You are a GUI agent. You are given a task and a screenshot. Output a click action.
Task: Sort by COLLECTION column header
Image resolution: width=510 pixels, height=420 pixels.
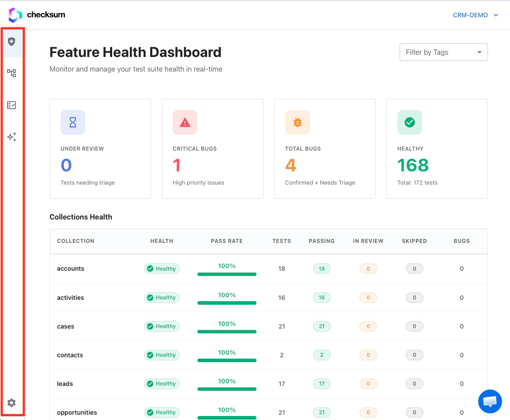click(76, 241)
